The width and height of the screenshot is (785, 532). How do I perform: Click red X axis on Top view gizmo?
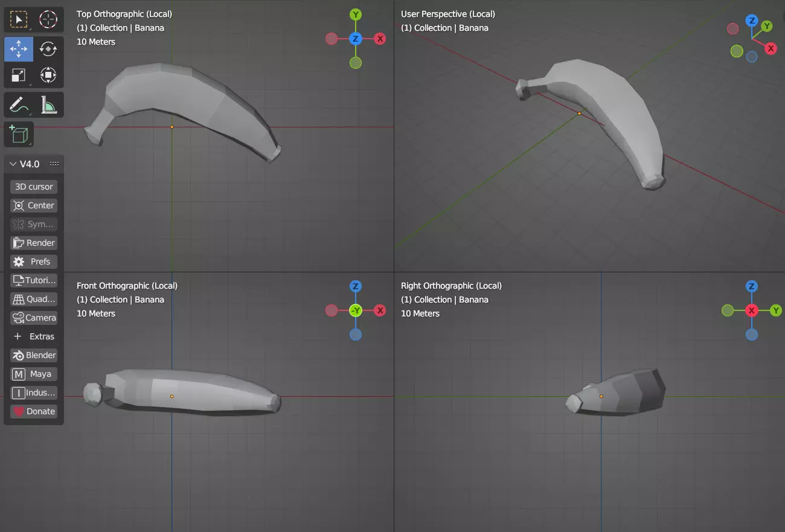pyautogui.click(x=380, y=39)
